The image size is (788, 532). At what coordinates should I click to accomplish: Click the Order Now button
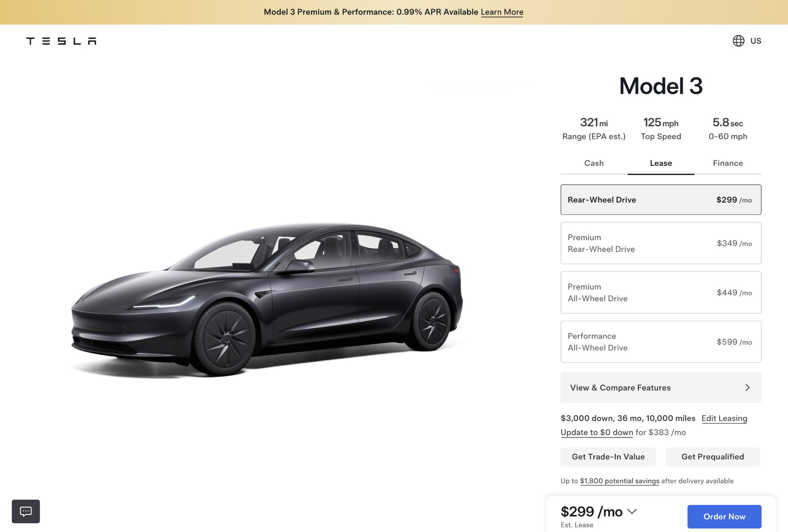pyautogui.click(x=724, y=517)
